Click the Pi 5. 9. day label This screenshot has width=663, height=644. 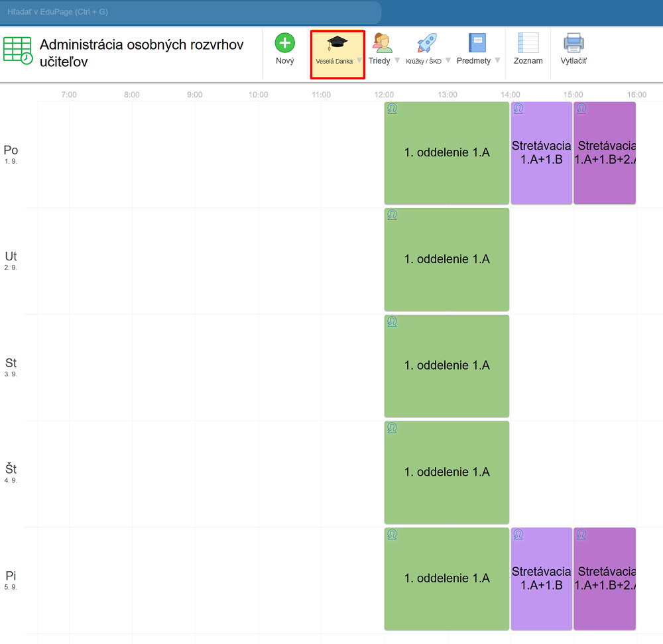tap(11, 580)
